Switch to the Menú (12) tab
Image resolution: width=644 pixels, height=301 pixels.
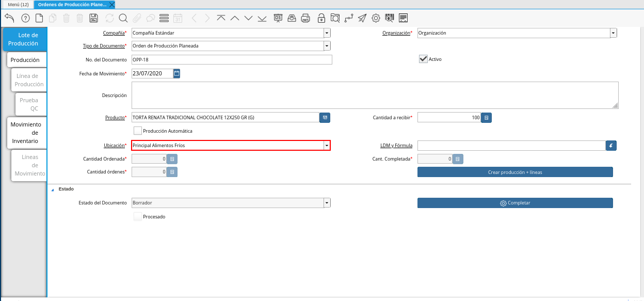pos(18,4)
